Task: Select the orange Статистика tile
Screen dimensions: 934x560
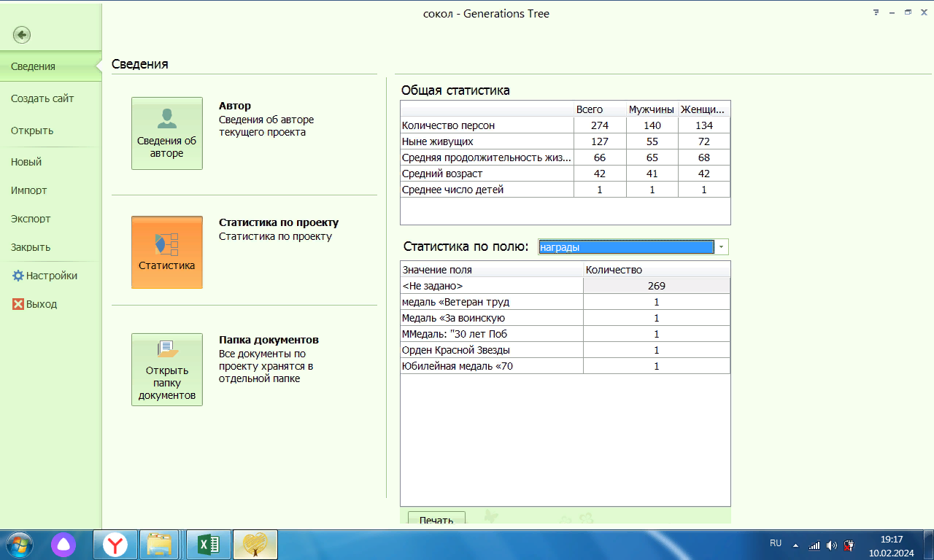Action: click(x=167, y=252)
